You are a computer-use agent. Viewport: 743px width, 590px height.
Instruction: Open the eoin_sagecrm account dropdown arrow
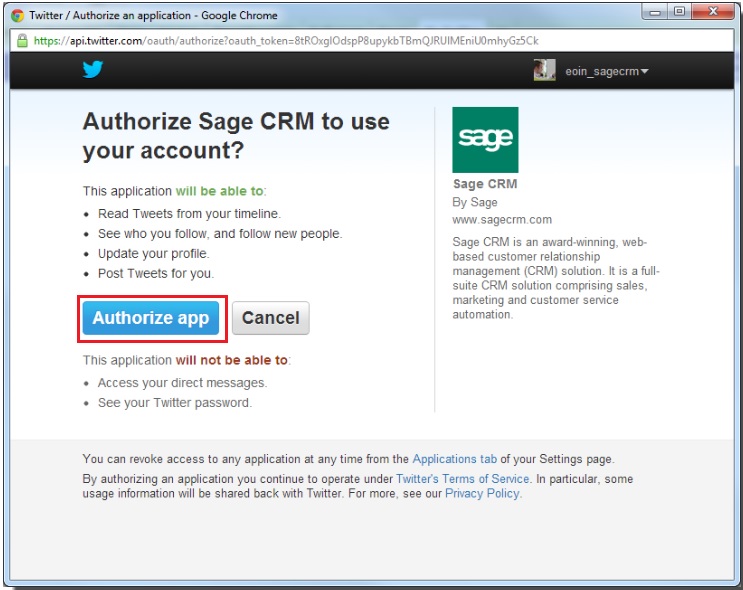click(644, 72)
